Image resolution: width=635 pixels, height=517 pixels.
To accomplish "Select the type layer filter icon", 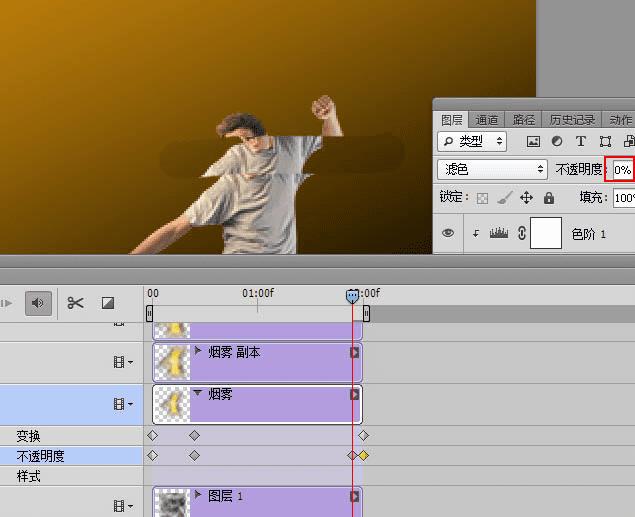I will [x=581, y=142].
